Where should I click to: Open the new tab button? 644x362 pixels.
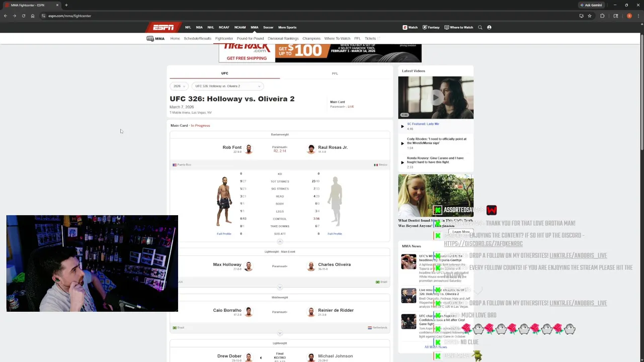[x=66, y=5]
